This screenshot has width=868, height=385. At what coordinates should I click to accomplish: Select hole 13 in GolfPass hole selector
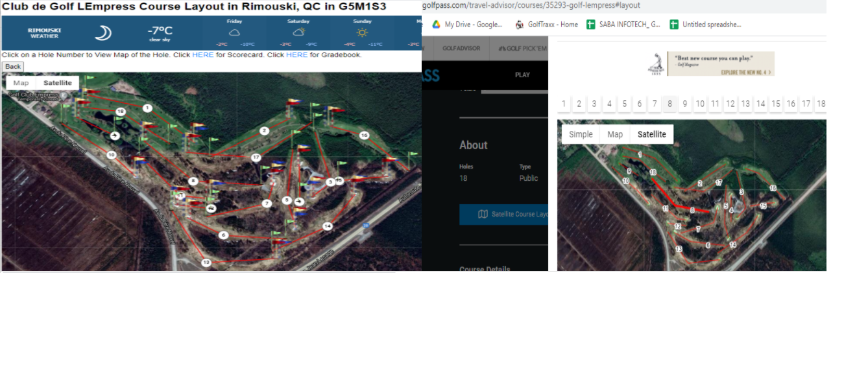pyautogui.click(x=745, y=104)
